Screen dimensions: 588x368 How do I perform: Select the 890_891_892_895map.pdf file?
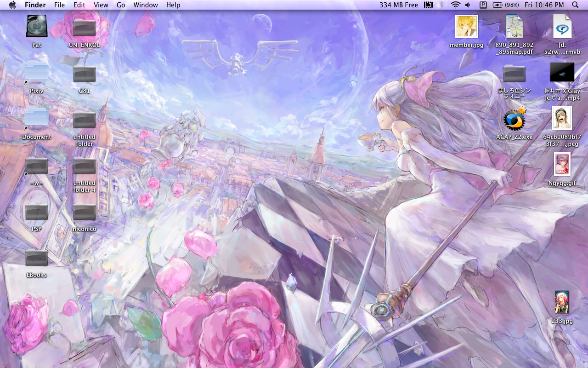514,26
